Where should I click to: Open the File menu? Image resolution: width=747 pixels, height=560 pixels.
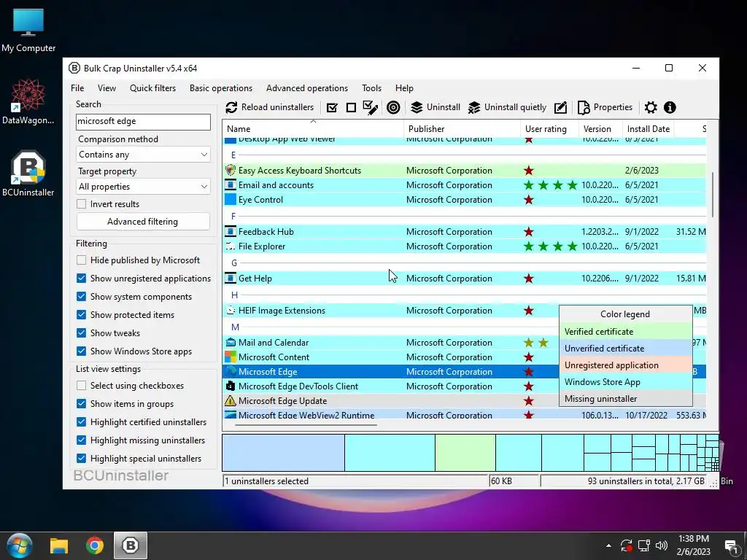click(77, 88)
